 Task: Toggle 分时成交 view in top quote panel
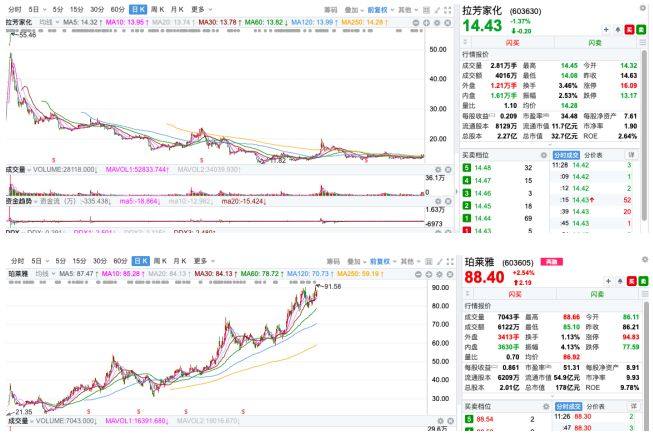point(566,155)
